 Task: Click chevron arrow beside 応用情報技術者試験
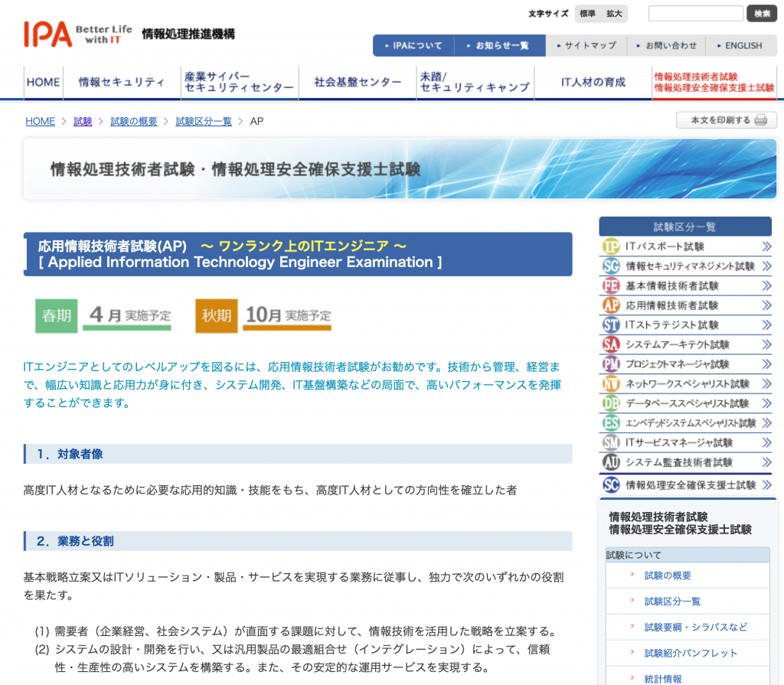tap(766, 305)
